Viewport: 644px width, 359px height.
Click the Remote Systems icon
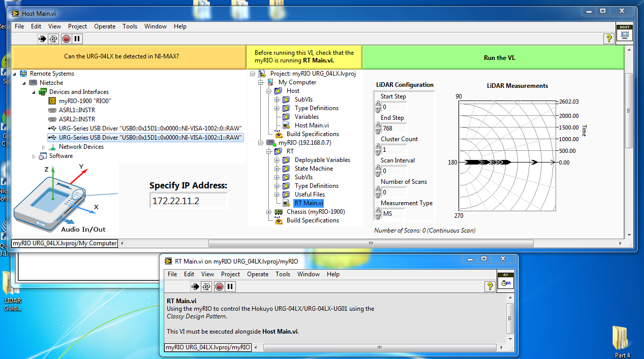(x=23, y=74)
